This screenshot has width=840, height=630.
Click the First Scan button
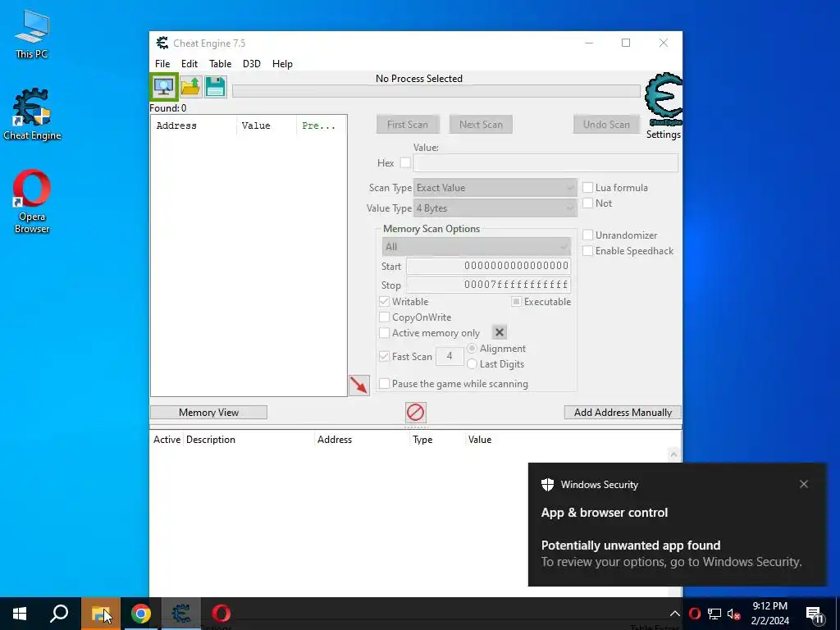point(408,125)
